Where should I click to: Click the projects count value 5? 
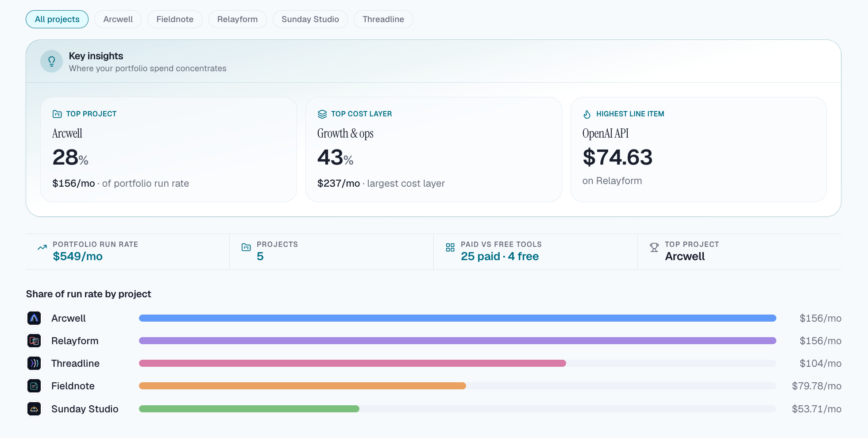click(x=260, y=257)
